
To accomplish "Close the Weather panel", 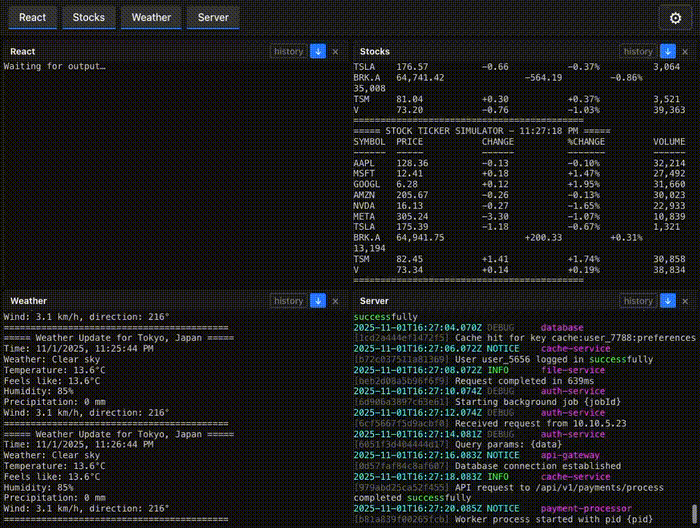I will tap(335, 301).
